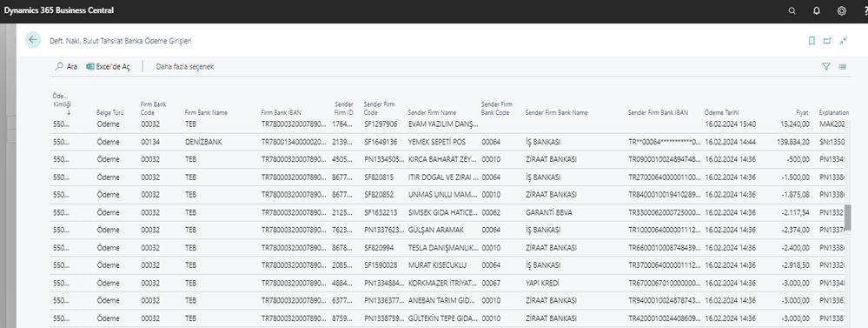
Task: Click the Firm Bank IBAN column header
Action: click(282, 112)
